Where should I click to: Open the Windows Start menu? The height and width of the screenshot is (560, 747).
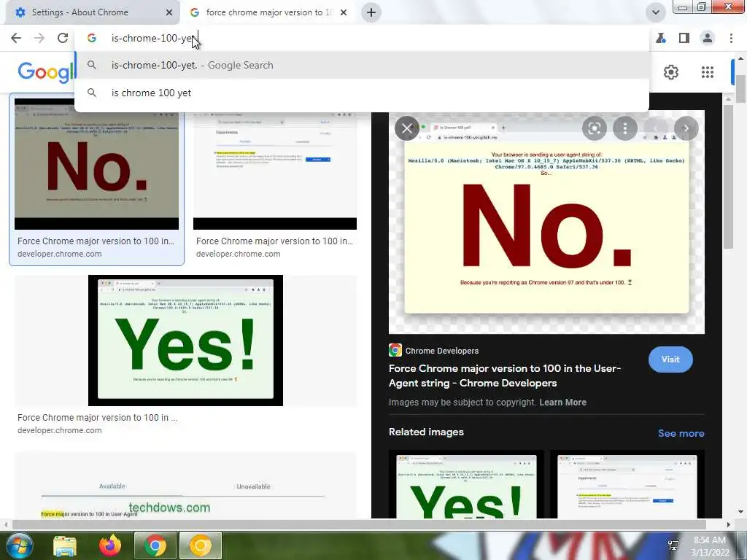click(x=20, y=545)
